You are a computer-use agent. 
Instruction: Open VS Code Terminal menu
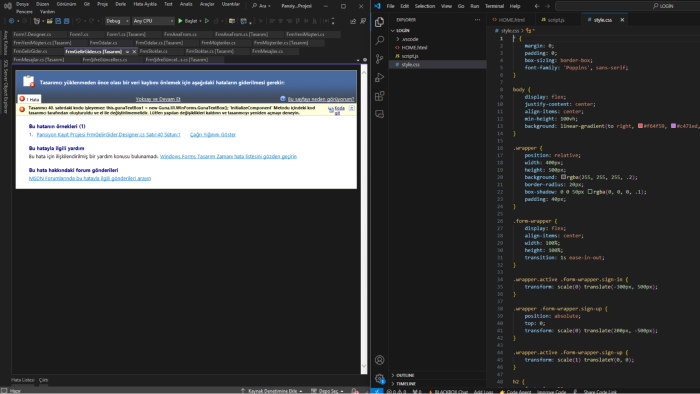(x=494, y=6)
